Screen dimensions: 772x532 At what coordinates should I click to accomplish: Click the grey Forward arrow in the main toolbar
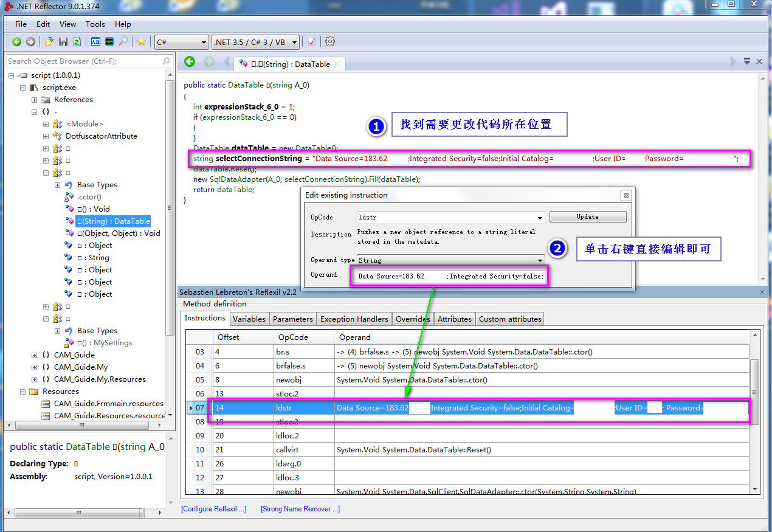(30, 42)
